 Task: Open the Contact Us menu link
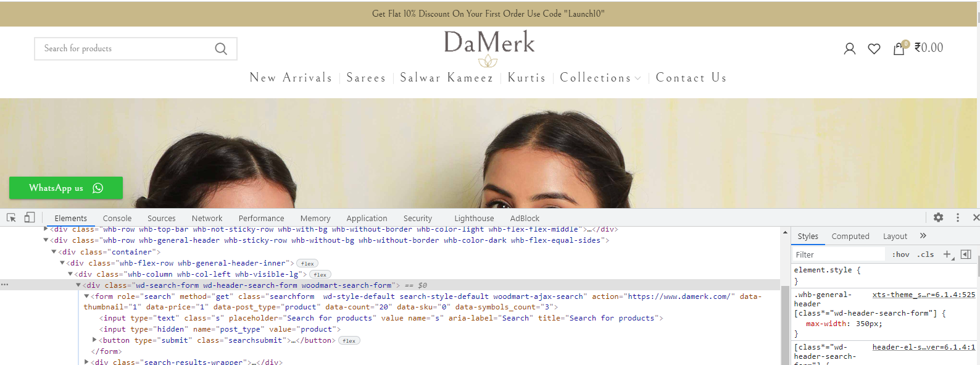coord(691,78)
